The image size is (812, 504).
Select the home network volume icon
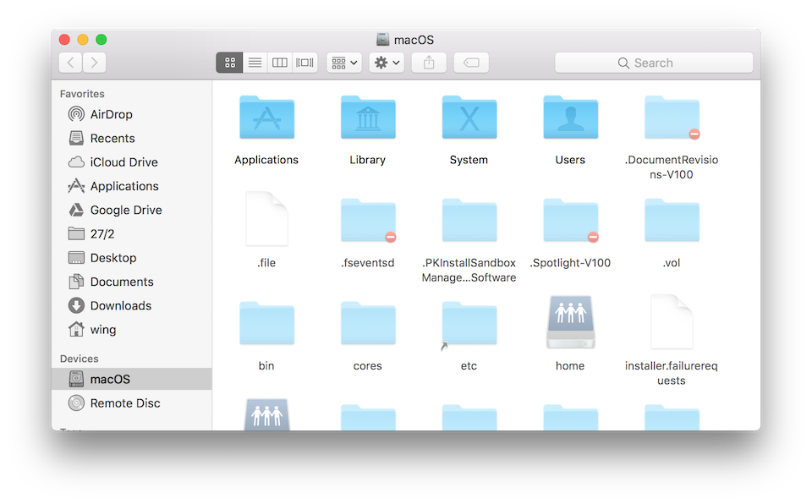(571, 321)
